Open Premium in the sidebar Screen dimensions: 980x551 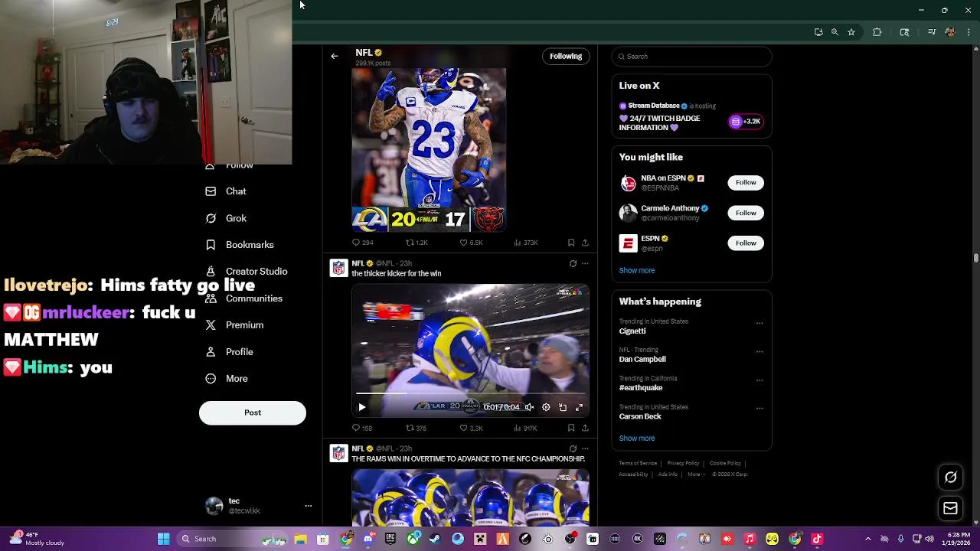234,325
